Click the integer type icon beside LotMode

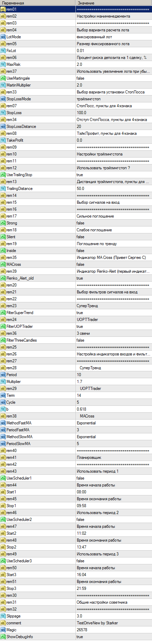coord(3,37)
